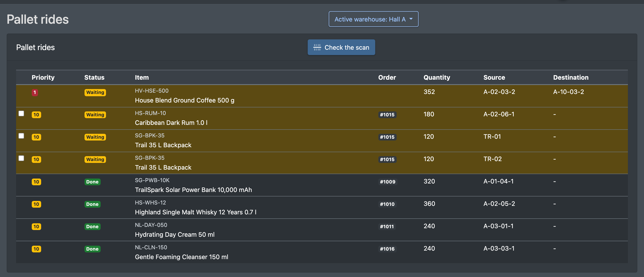Image resolution: width=644 pixels, height=277 pixels.
Task: Click the Source column header
Action: pyautogui.click(x=494, y=77)
